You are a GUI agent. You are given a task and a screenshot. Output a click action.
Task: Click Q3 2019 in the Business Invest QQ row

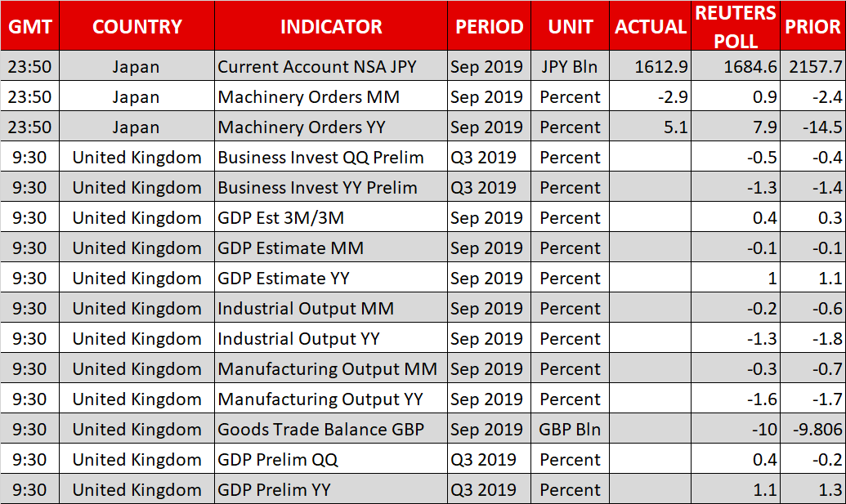point(483,158)
